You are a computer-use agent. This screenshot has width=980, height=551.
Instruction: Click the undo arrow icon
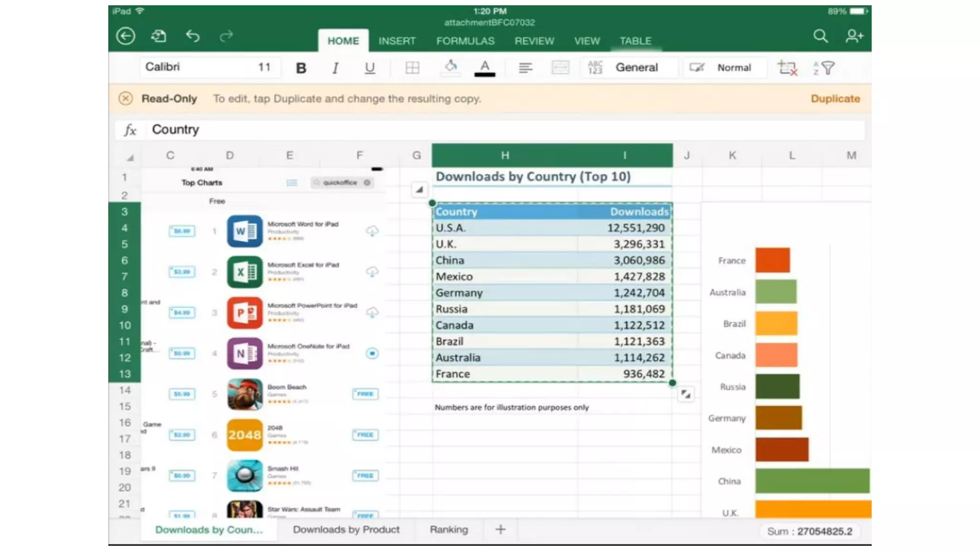click(192, 36)
